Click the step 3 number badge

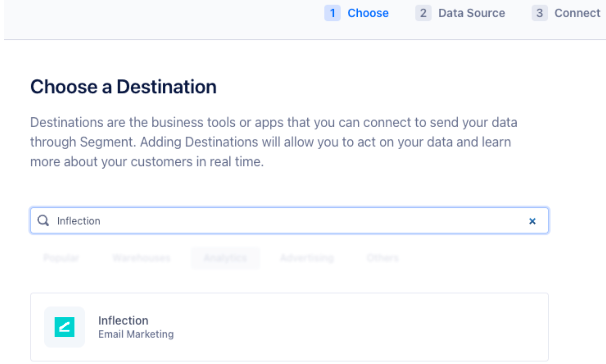coord(540,13)
